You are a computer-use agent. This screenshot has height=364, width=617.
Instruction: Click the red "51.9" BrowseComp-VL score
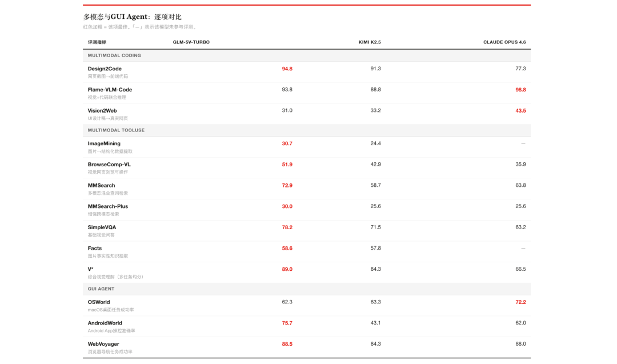[x=287, y=165]
